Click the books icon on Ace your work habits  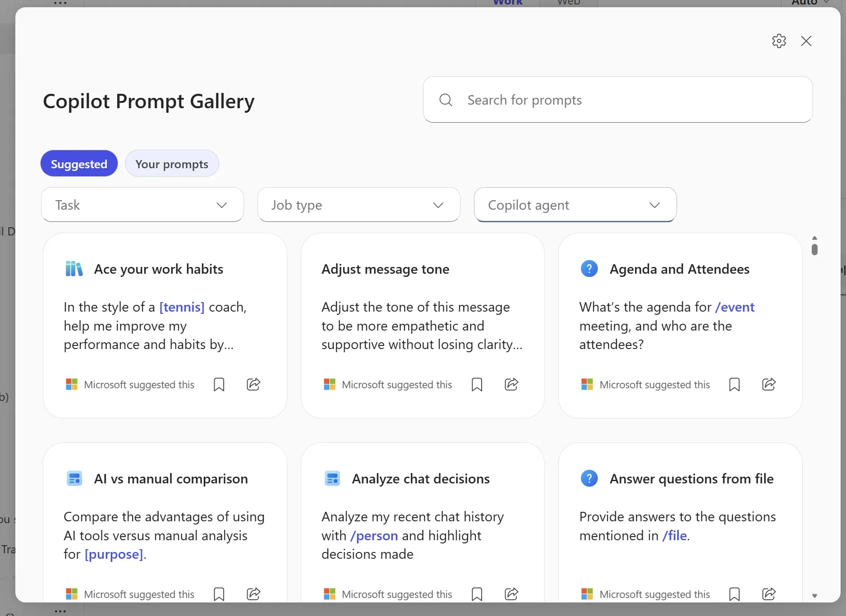(74, 269)
